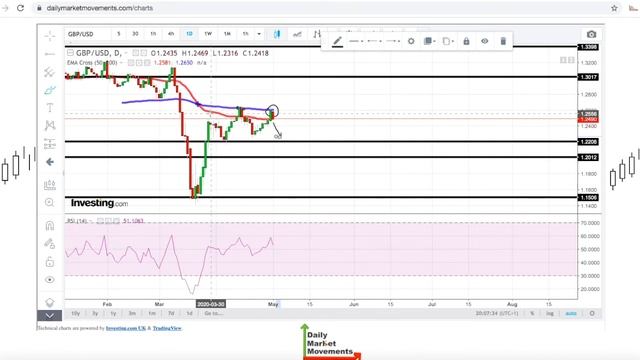The height and width of the screenshot is (360, 640).
Task: Set chart range to 3y
Action: point(95,313)
